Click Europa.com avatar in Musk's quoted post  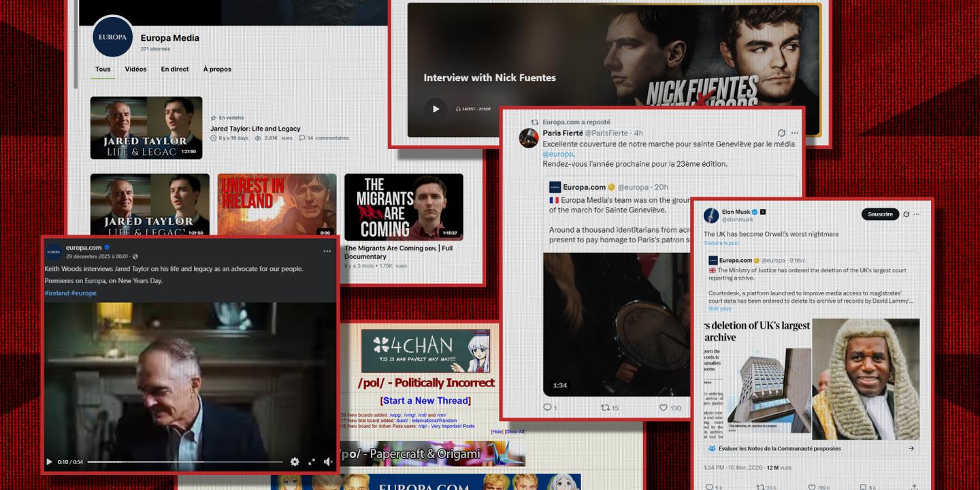coord(713,260)
